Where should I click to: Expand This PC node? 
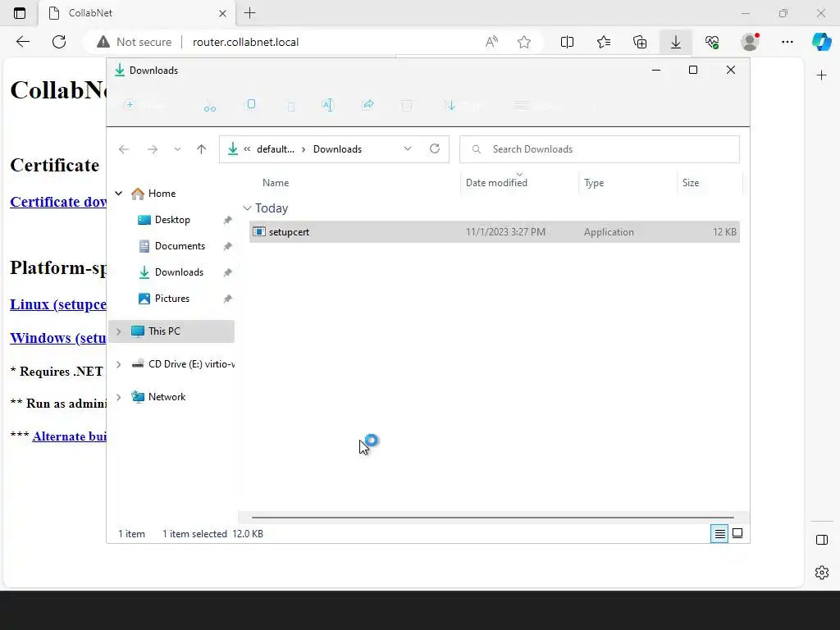[118, 331]
